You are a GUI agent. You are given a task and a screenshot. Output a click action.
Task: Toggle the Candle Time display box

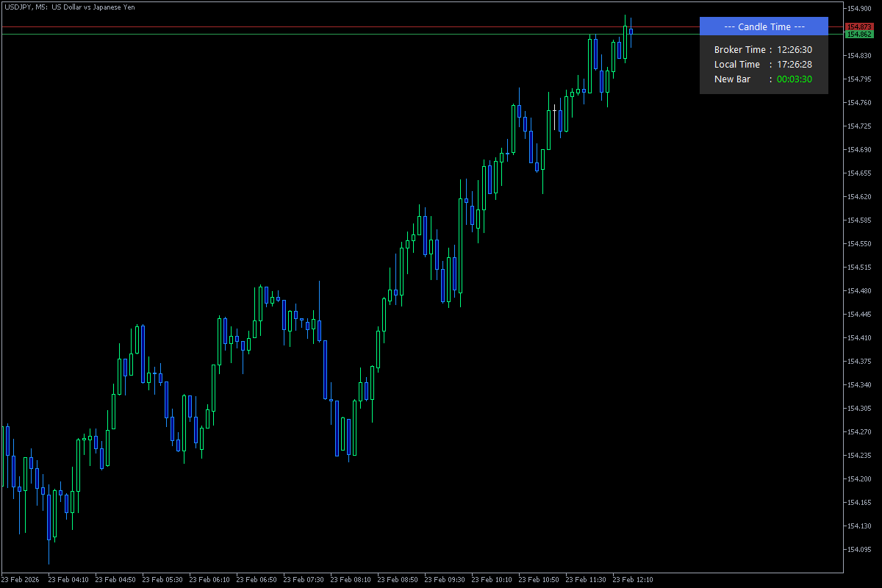click(x=764, y=55)
